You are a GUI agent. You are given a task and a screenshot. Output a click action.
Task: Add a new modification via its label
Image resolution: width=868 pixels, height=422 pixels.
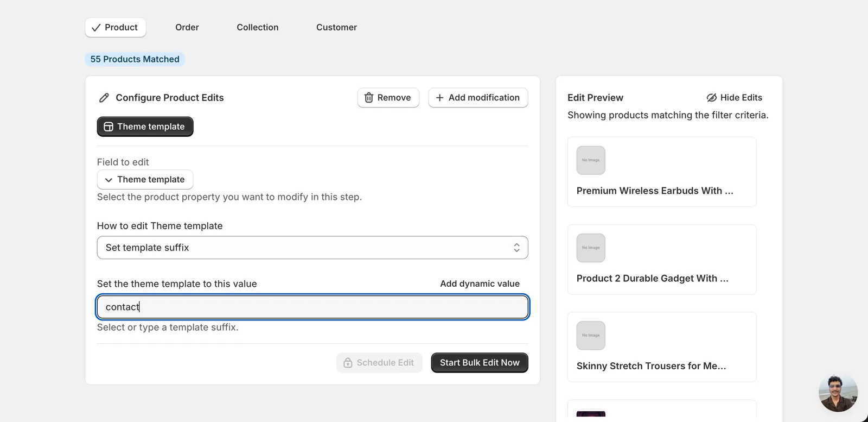pyautogui.click(x=484, y=98)
